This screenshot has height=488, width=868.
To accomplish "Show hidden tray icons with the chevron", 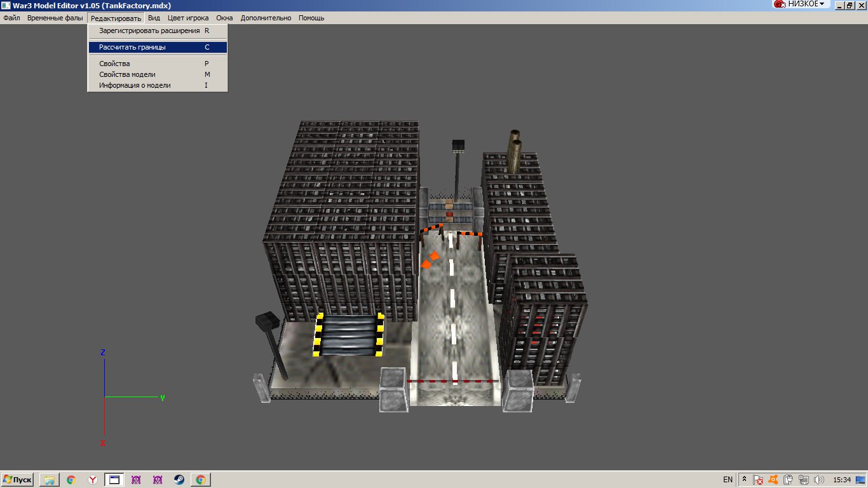I will click(x=745, y=480).
